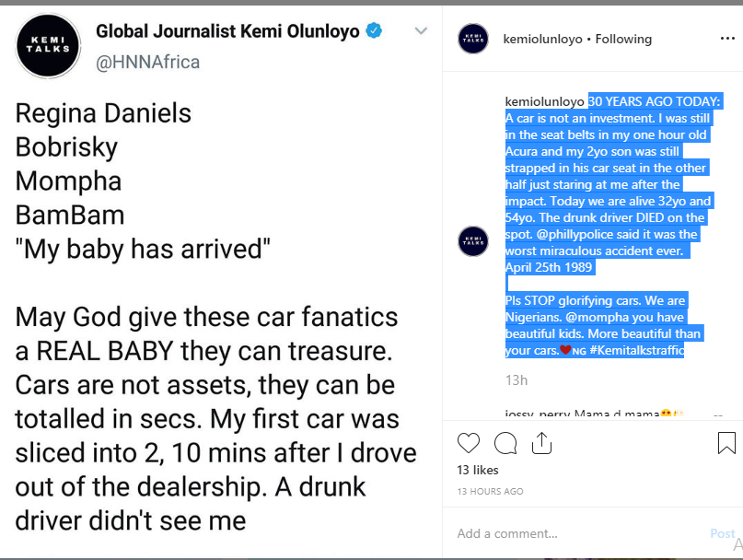743x560 pixels.
Task: Open kemiolunloyo profile from post header
Action: click(x=543, y=39)
